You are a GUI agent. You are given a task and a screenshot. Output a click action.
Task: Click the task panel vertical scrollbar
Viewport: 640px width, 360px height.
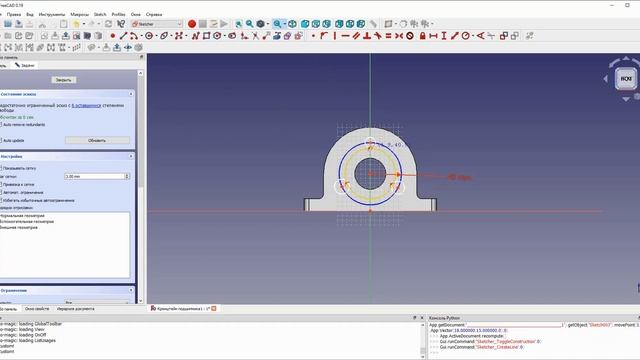[141, 187]
